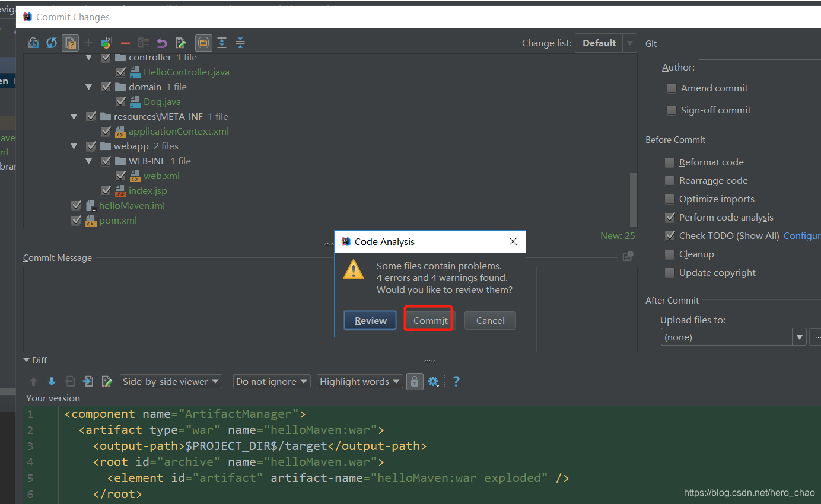This screenshot has width=821, height=504.
Task: Click the blue Refresh changes icon
Action: click(x=52, y=43)
